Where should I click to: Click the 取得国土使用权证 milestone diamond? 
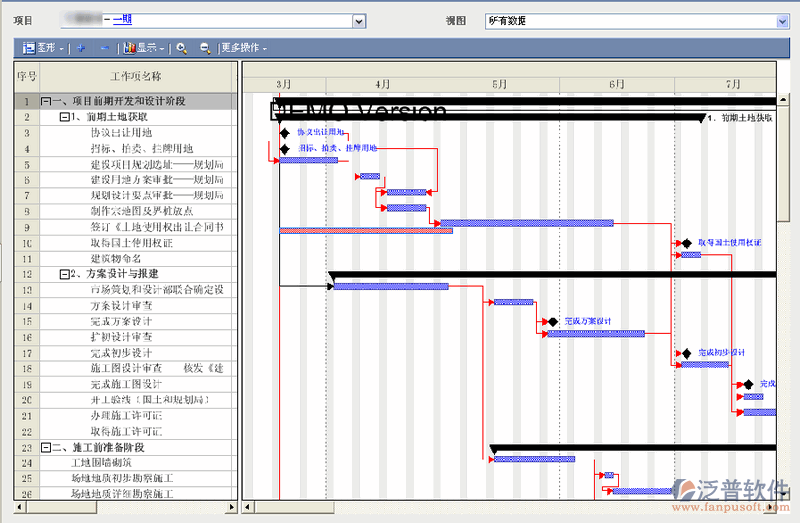686,243
